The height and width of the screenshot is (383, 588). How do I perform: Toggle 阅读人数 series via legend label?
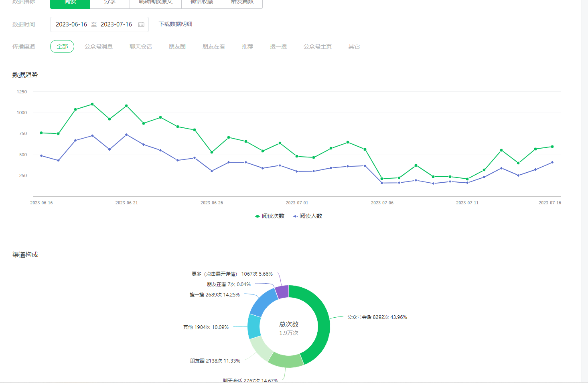(x=311, y=216)
